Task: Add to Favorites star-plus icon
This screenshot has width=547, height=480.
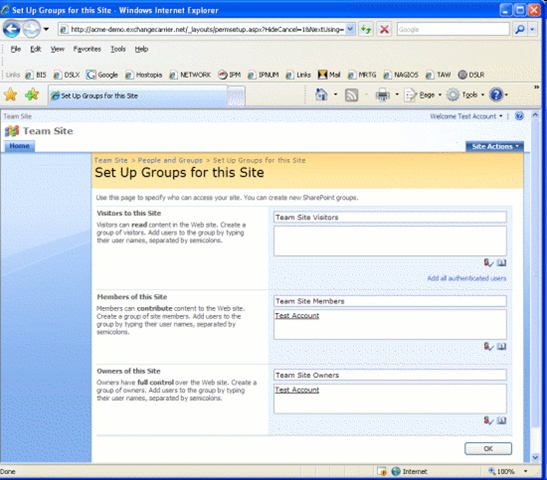Action: click(32, 95)
